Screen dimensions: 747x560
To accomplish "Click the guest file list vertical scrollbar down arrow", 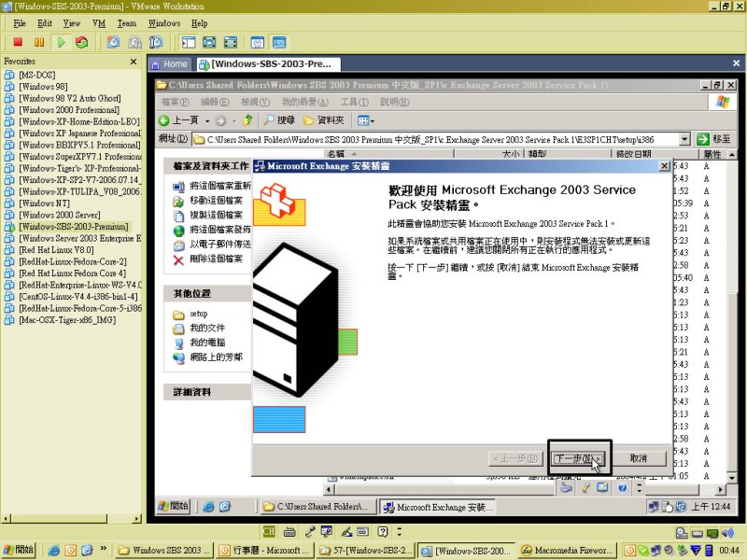I will point(732,478).
